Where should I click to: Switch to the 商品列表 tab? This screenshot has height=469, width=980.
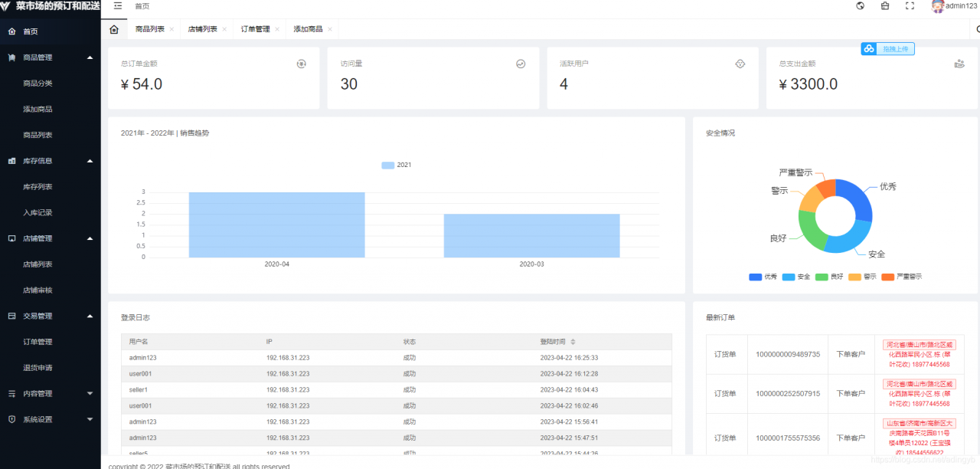click(149, 29)
